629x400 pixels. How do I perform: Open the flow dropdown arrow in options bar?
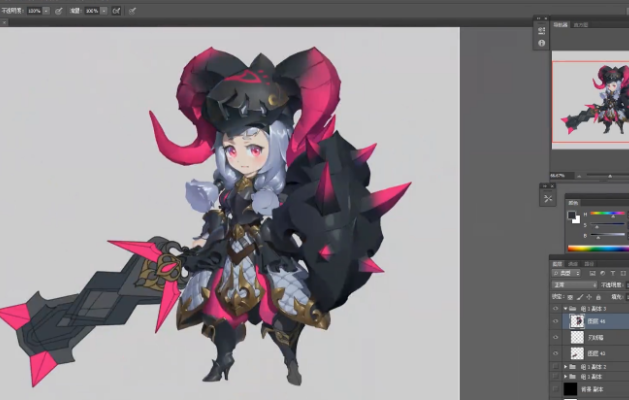(104, 11)
